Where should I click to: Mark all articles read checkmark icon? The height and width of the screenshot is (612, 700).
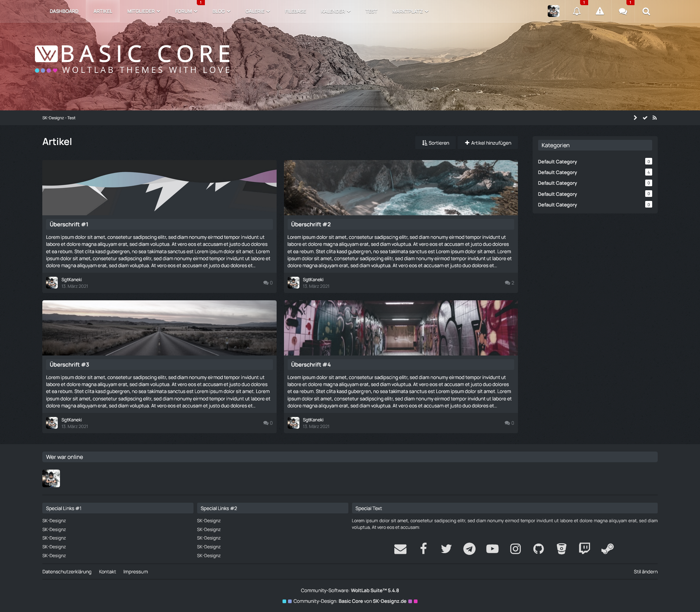pyautogui.click(x=645, y=118)
